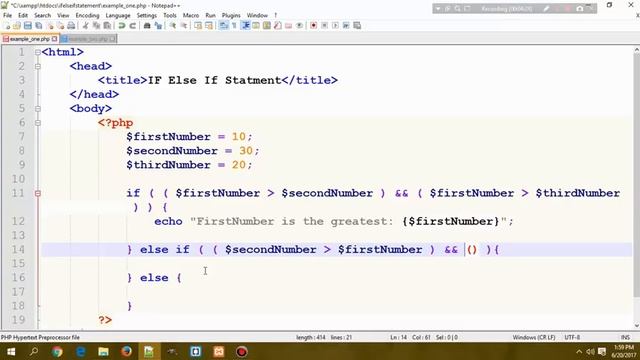Show the Document Map panel icon
The height and width of the screenshot is (360, 640).
point(267,26)
